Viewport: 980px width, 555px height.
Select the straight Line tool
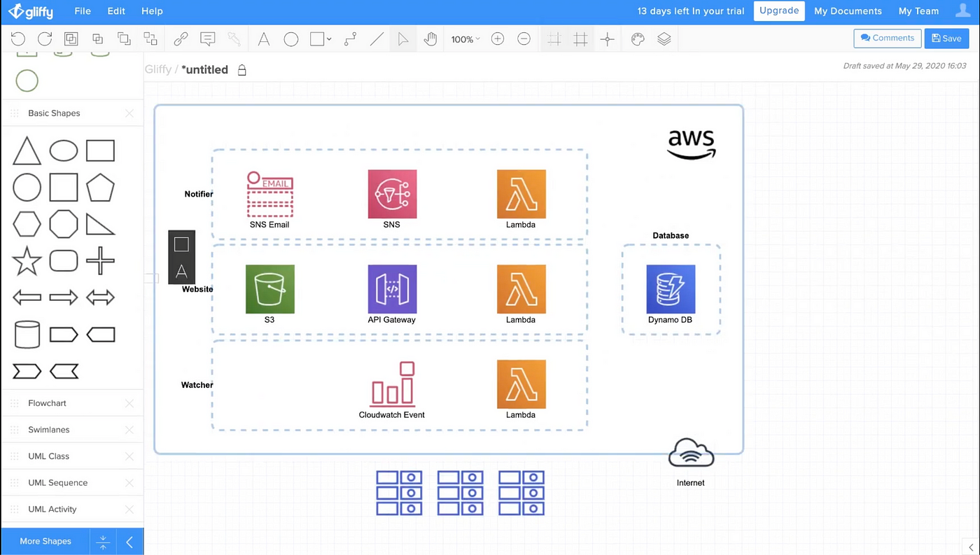coord(377,39)
